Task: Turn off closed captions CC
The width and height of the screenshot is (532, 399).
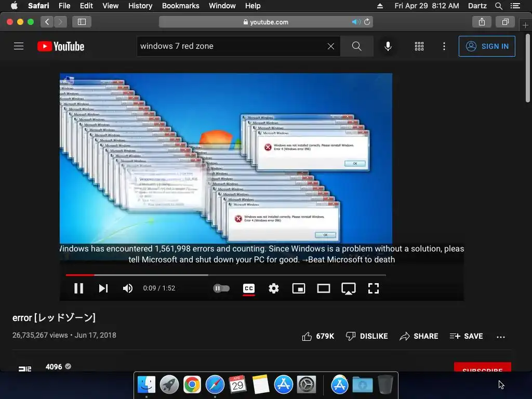Action: click(249, 288)
